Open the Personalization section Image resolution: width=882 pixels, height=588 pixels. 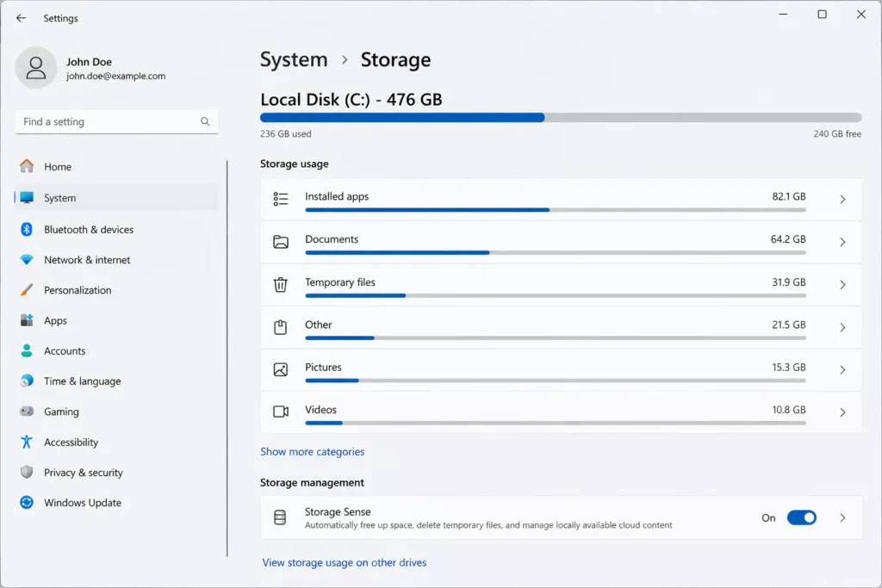(x=116, y=290)
